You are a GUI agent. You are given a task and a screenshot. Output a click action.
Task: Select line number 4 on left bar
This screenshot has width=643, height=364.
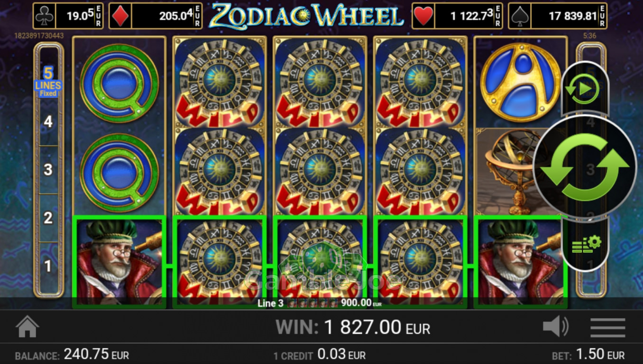[x=48, y=122]
